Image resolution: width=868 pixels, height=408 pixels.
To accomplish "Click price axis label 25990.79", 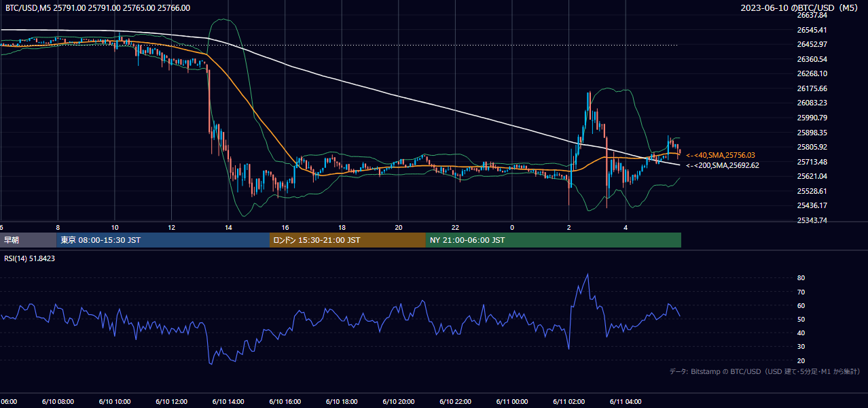I will point(812,118).
